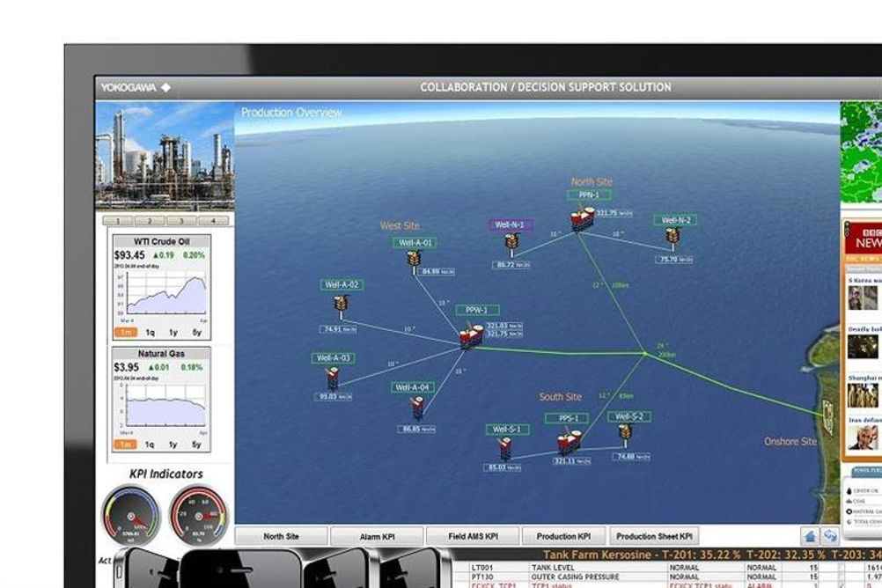Click the left KPI gauge with blue arc
This screenshot has height=588, width=882.
click(x=130, y=517)
